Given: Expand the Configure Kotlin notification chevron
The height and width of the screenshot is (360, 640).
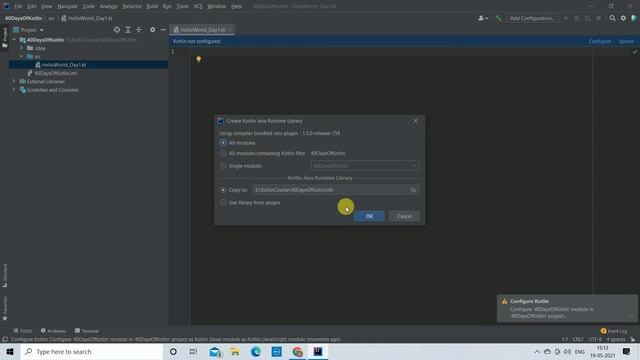Looking at the screenshot, I should tap(631, 316).
